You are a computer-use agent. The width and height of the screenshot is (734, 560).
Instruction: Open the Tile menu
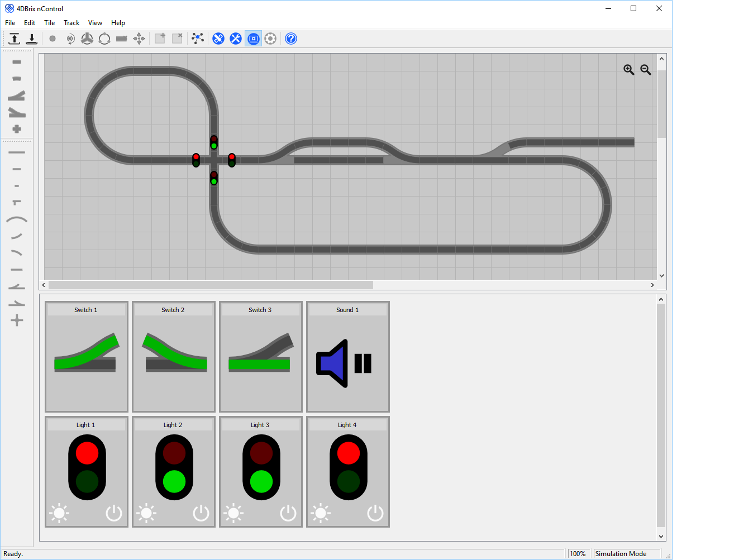(x=50, y=23)
